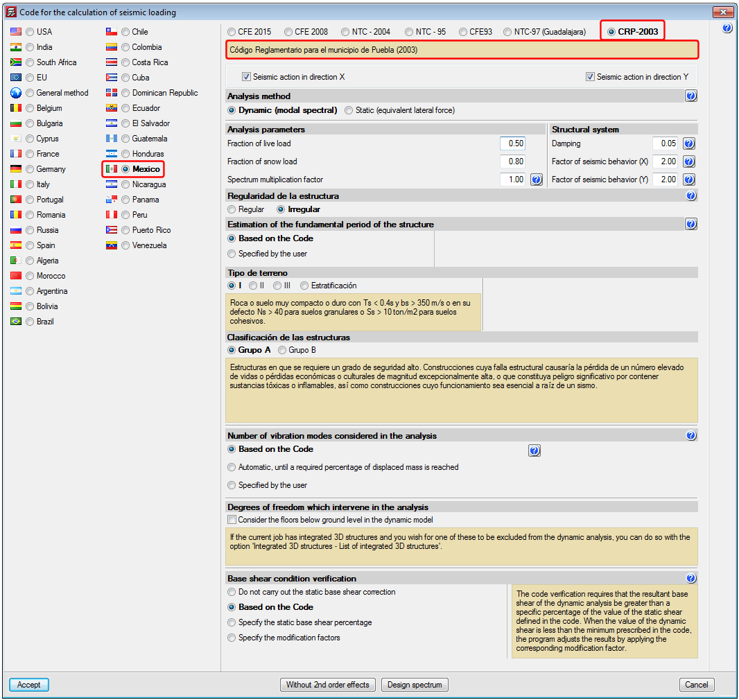Click the Without 2nd order effects button
This screenshot has width=739, height=700.
pos(328,685)
